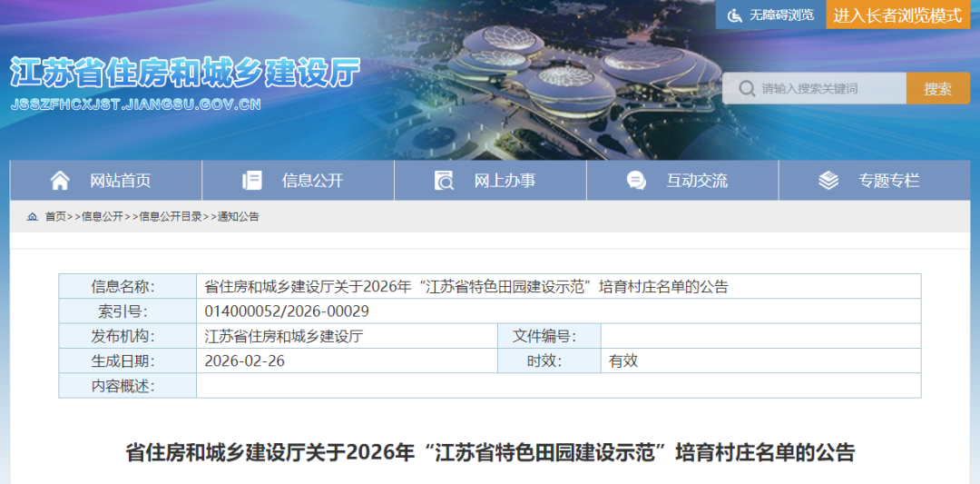Open the 专题专栏 navigation tab

[889, 181]
